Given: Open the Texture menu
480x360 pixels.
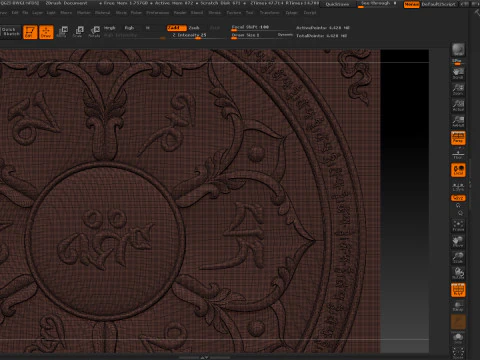Looking at the screenshot, I should (234, 13).
